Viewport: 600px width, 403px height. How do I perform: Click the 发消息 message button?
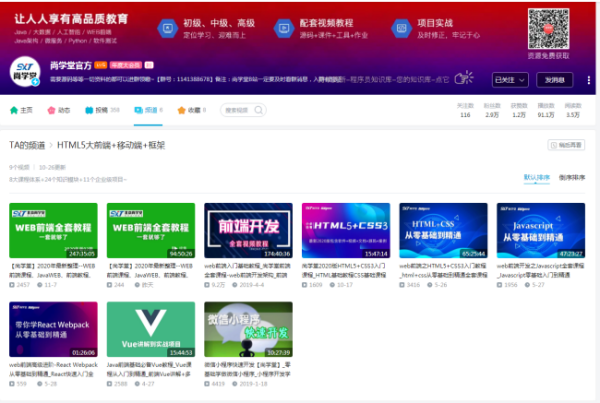554,80
